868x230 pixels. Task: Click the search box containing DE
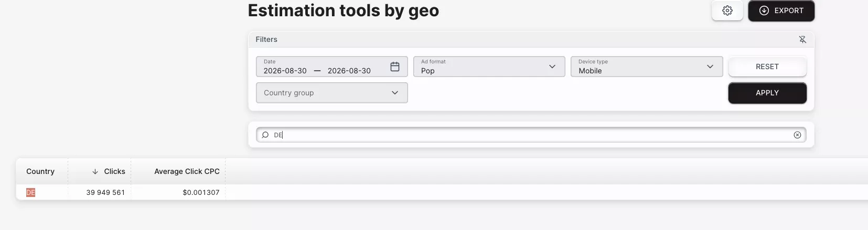[531, 135]
